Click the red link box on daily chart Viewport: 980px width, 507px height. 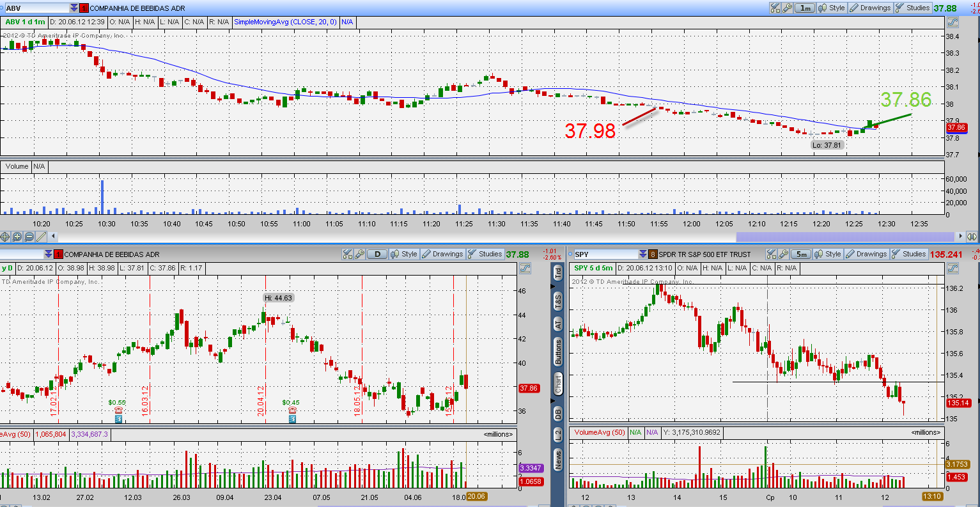(x=58, y=254)
